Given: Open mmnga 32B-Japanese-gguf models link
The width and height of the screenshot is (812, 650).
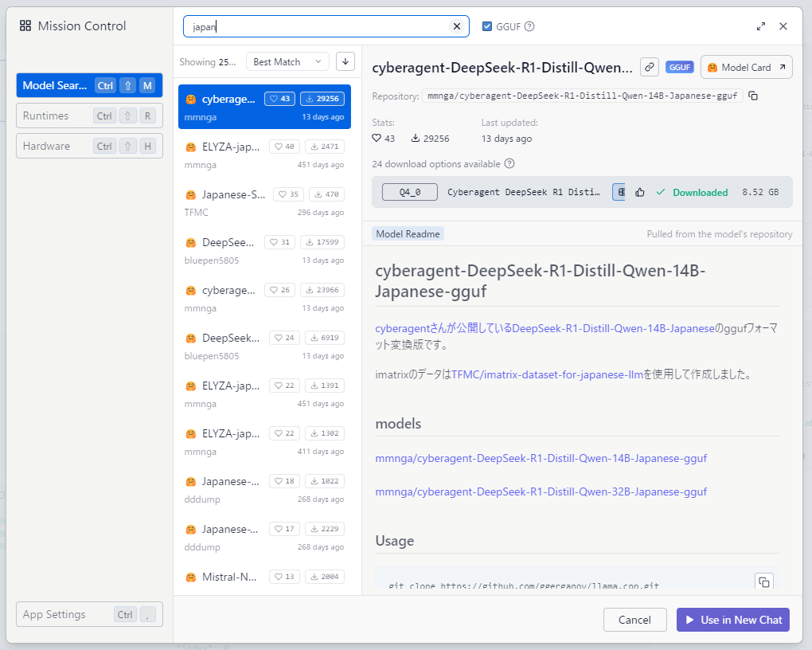Looking at the screenshot, I should tap(541, 491).
